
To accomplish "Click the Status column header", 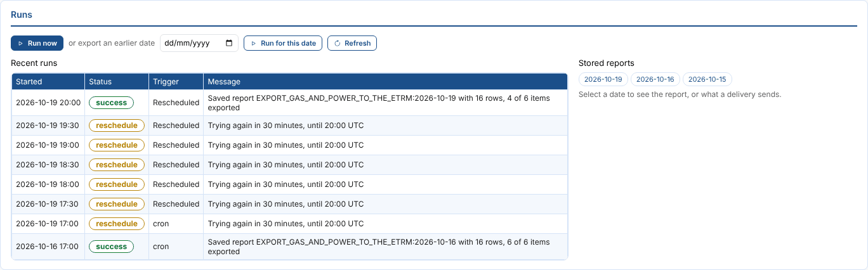I will click(117, 82).
